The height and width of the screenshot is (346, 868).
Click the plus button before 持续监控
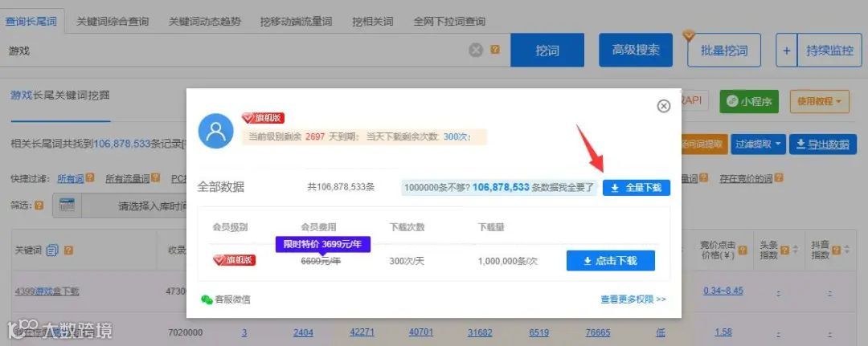point(786,51)
